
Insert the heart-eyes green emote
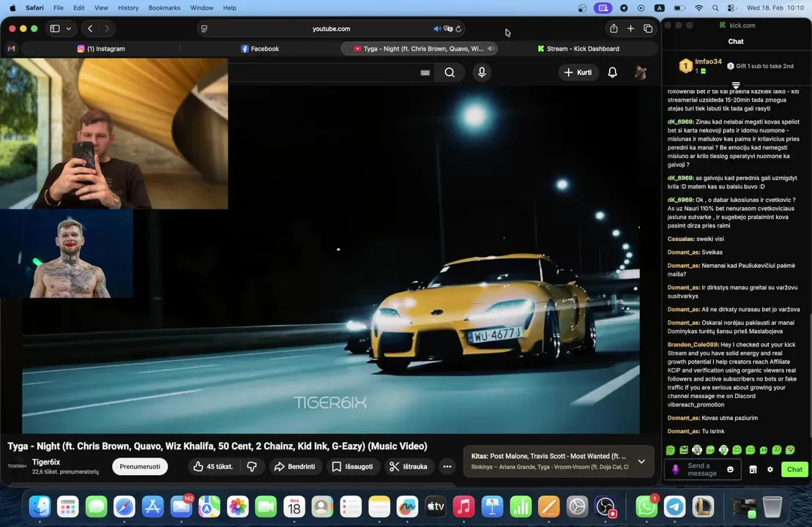(x=790, y=450)
